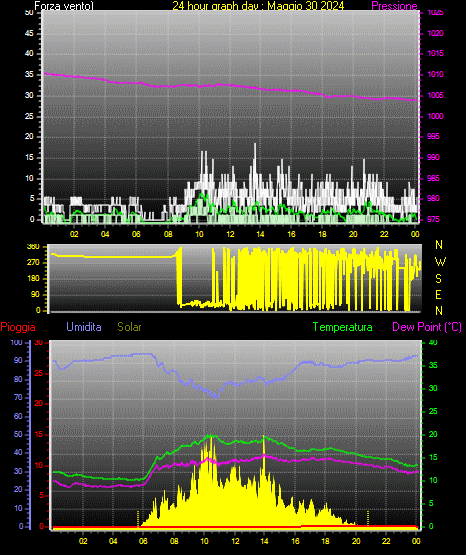The image size is (466, 555).
Task: Click the Temperatura legend label
Action: point(343,327)
